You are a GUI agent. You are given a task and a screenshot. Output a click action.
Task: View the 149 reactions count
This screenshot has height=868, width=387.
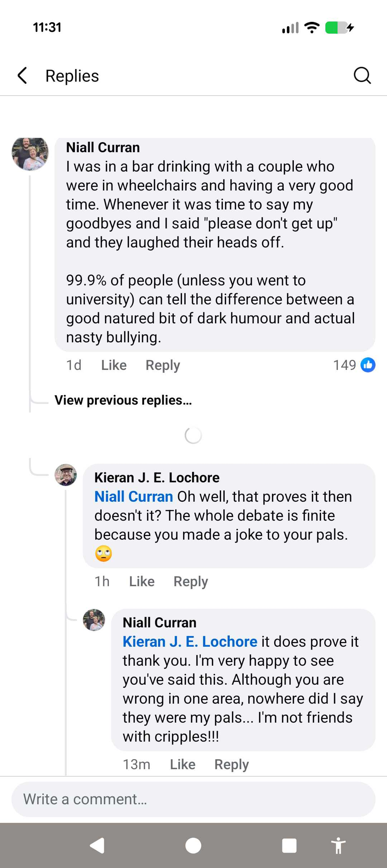coord(344,365)
